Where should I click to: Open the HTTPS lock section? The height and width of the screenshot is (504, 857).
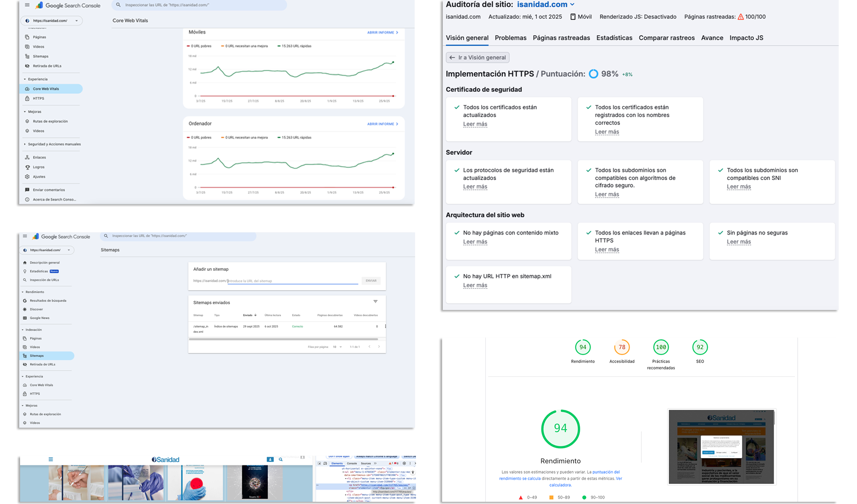(28, 99)
